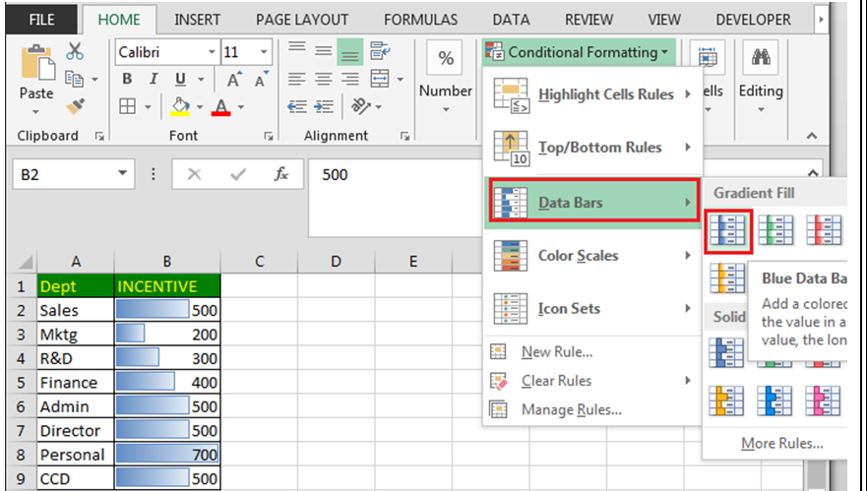
Task: Toggle Italic formatting
Action: click(x=153, y=80)
